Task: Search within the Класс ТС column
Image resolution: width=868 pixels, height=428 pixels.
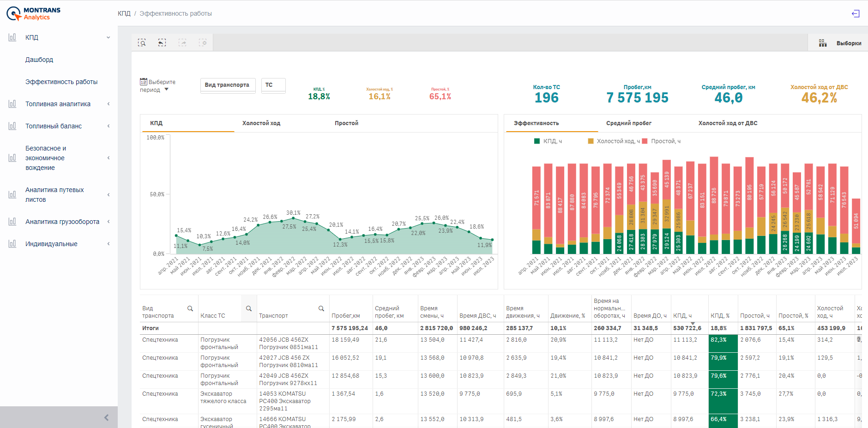Action: click(249, 308)
